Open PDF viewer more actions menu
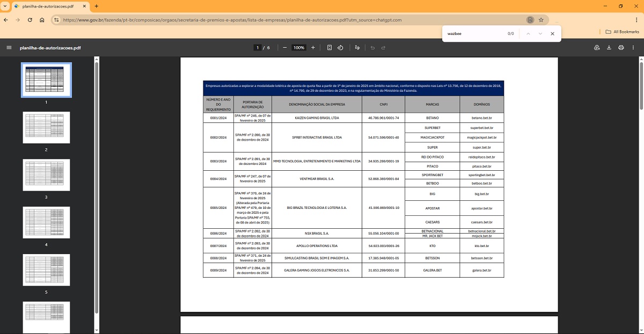The image size is (644, 334). coord(634,48)
